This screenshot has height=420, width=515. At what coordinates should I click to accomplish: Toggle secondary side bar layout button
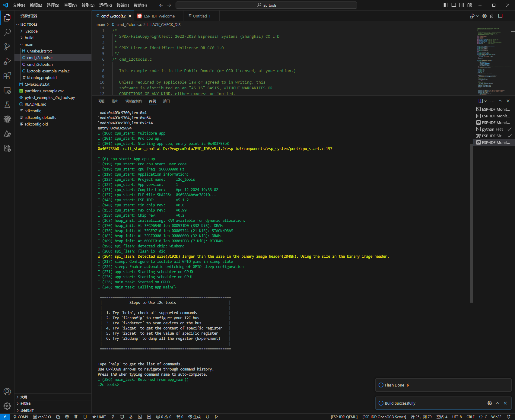[462, 5]
